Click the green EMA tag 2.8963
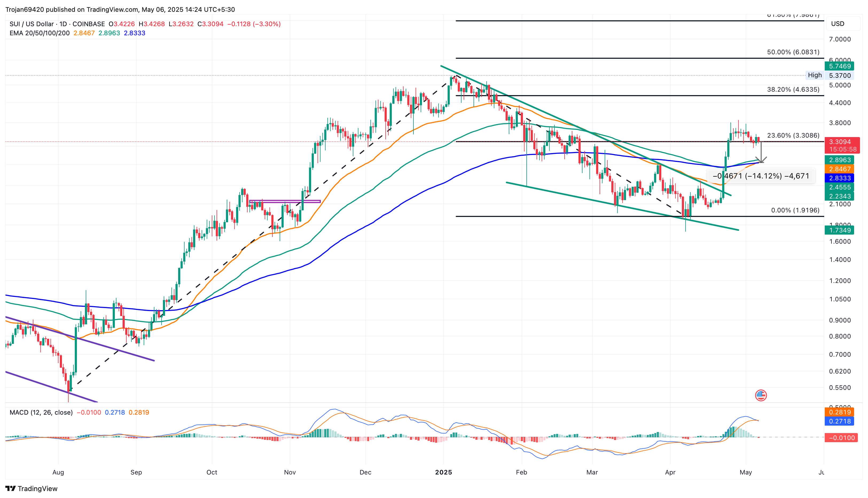Screen dimensions: 868x498 [x=839, y=160]
